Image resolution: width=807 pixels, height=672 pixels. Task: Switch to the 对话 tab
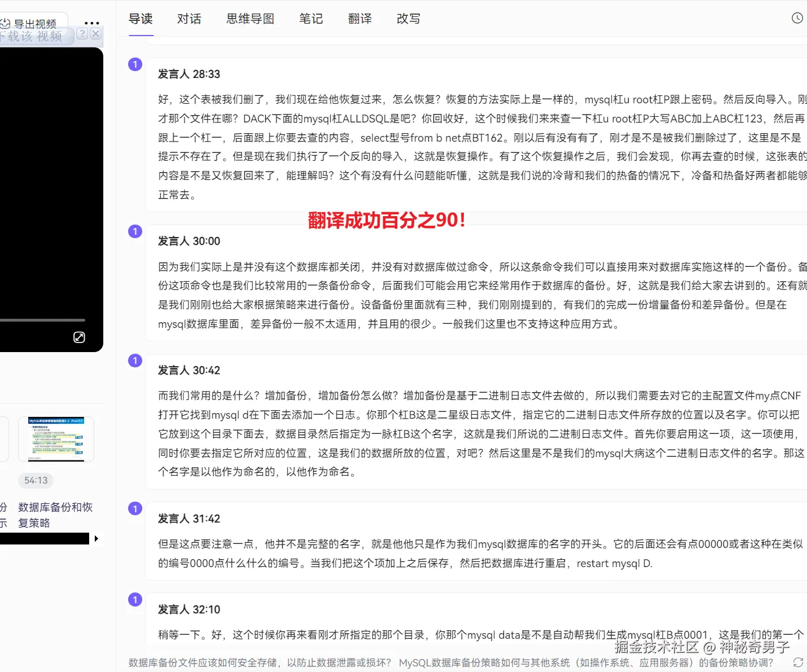[189, 19]
